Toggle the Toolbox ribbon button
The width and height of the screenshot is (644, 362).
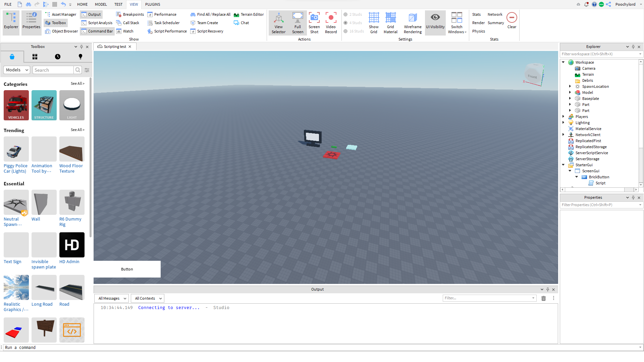(x=56, y=23)
